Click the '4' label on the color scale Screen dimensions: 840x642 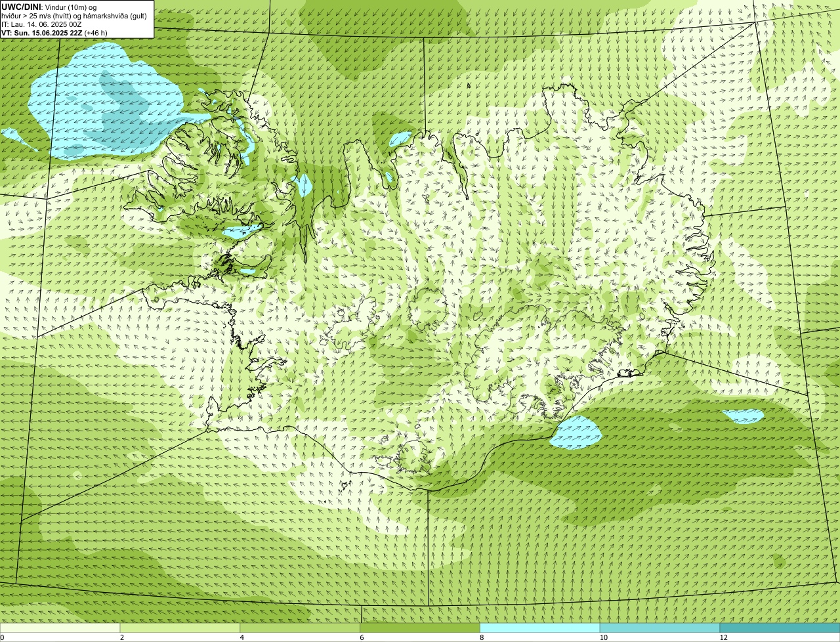click(242, 638)
